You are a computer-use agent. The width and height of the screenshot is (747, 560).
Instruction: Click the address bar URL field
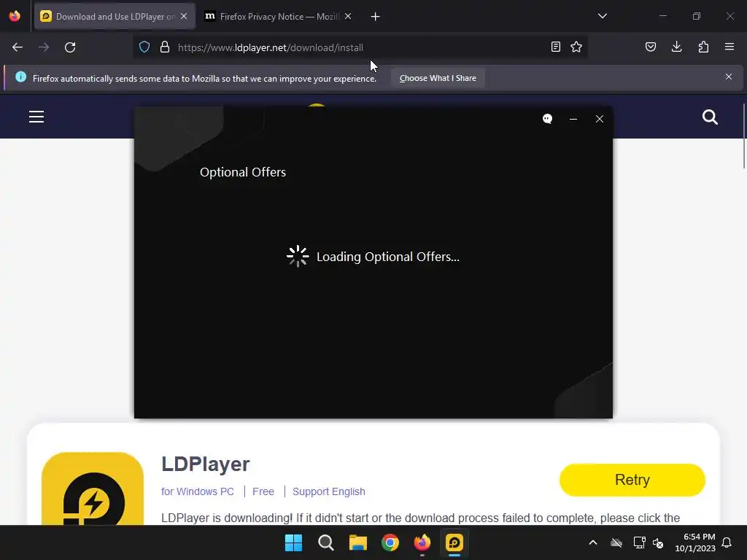362,47
